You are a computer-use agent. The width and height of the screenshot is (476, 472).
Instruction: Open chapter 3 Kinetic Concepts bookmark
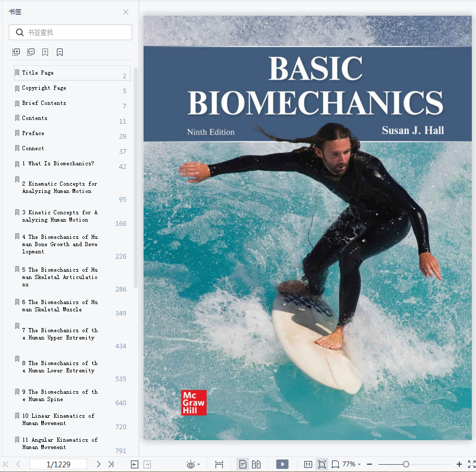tap(72, 216)
